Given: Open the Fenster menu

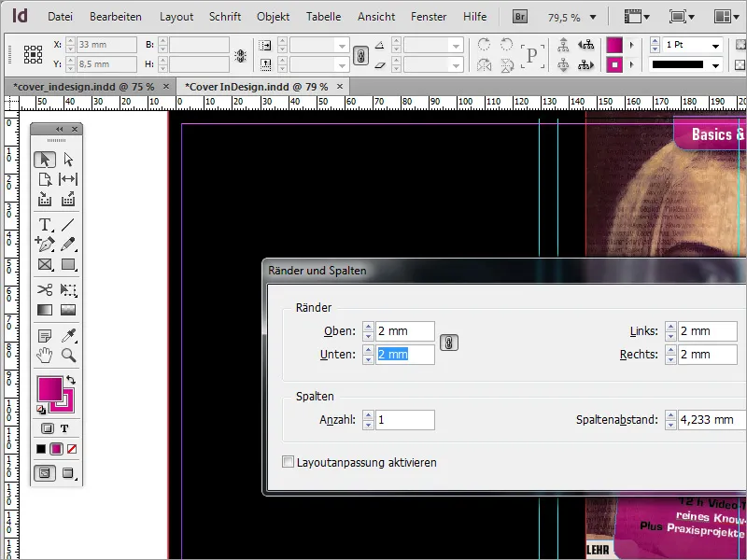Looking at the screenshot, I should (x=429, y=17).
